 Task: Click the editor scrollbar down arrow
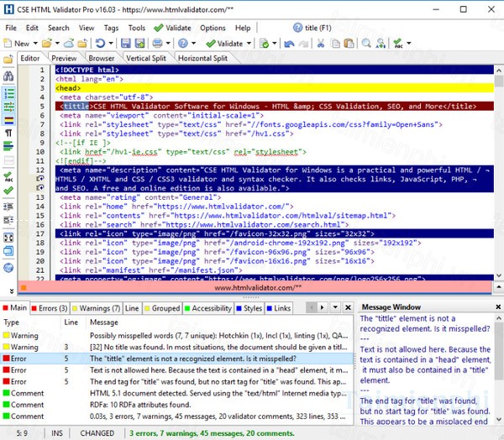(499, 275)
